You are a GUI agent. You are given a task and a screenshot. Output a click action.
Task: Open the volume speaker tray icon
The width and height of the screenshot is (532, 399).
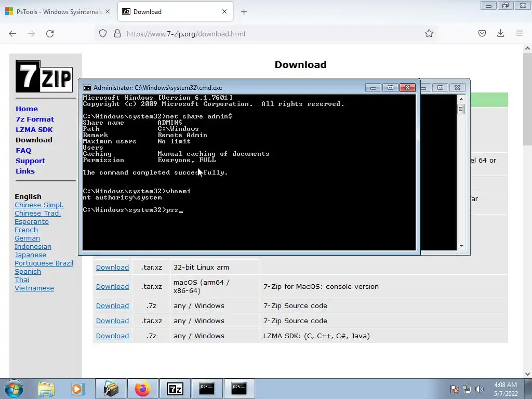pos(479,389)
